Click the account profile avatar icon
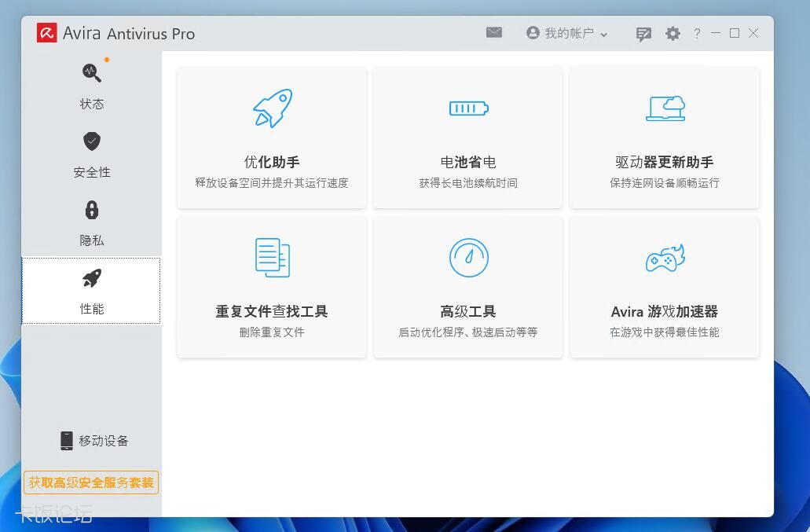Image resolution: width=810 pixels, height=532 pixels. point(533,33)
